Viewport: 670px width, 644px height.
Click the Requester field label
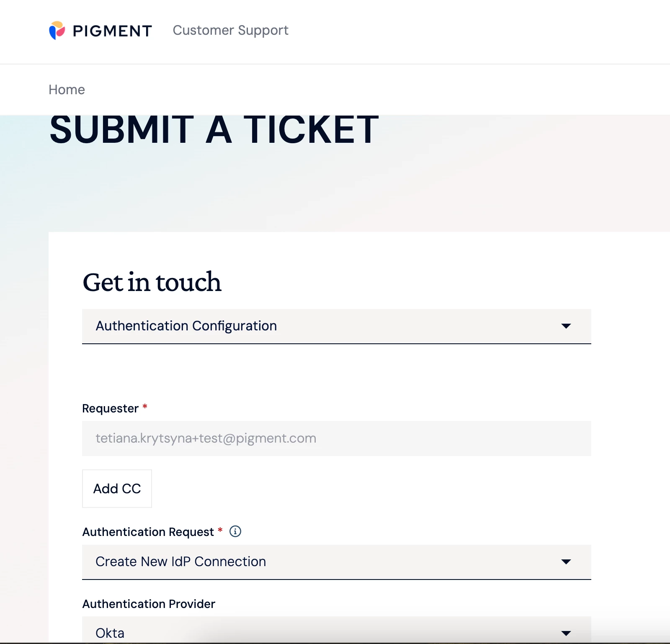tap(110, 408)
